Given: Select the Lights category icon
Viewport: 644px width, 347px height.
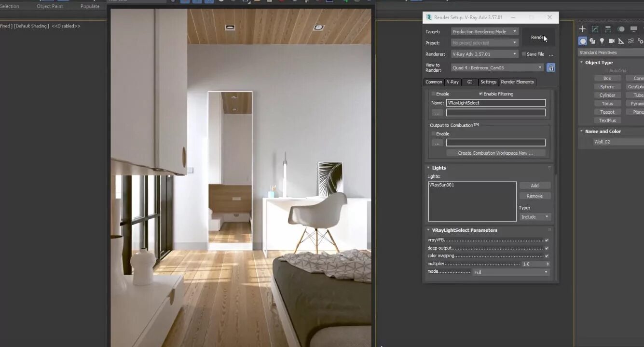Looking at the screenshot, I should [602, 41].
